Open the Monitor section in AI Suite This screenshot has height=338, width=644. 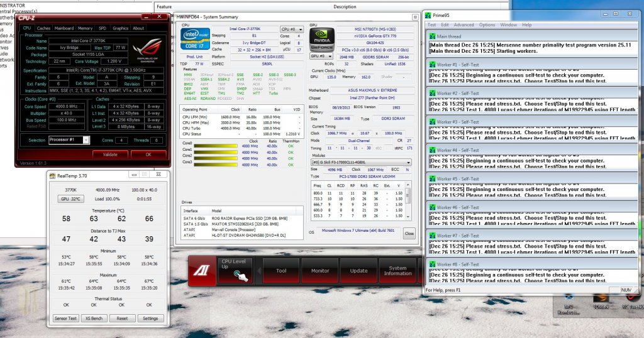pos(320,271)
